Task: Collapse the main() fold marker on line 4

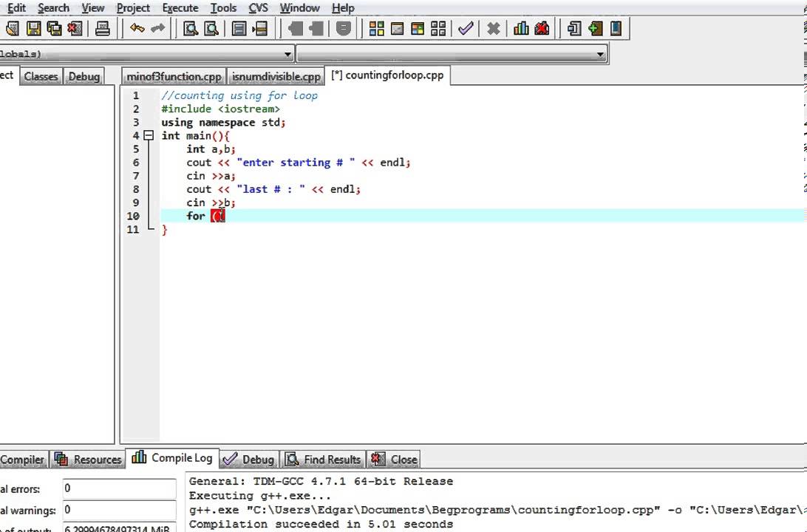Action: tap(149, 136)
